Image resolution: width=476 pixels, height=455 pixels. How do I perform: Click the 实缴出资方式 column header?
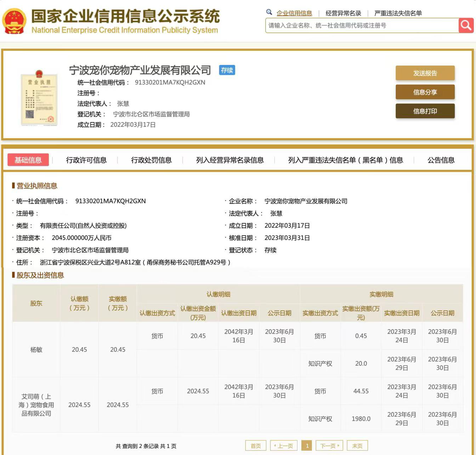coord(320,313)
